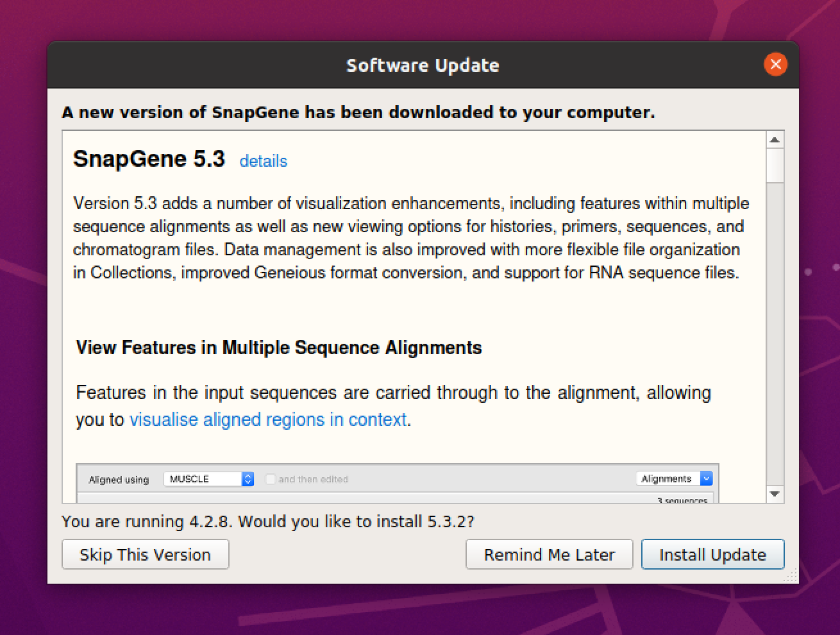
Task: Open the SnapGene 5.3 details link
Action: point(263,161)
